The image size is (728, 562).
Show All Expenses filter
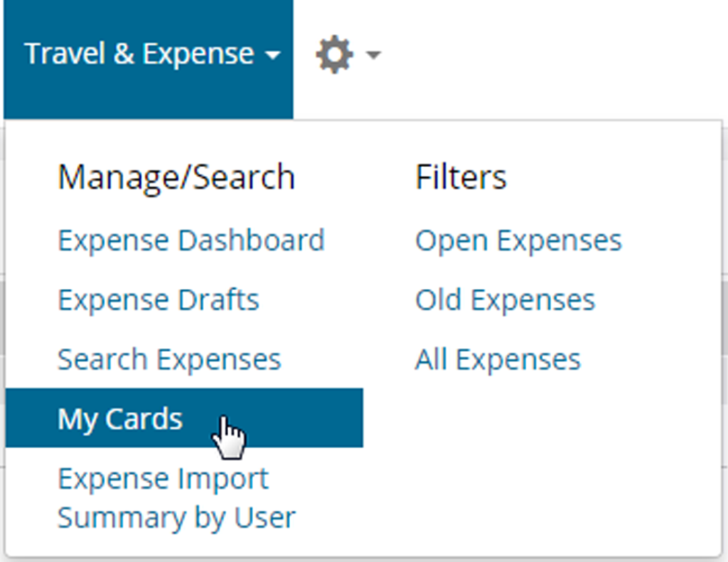point(498,359)
